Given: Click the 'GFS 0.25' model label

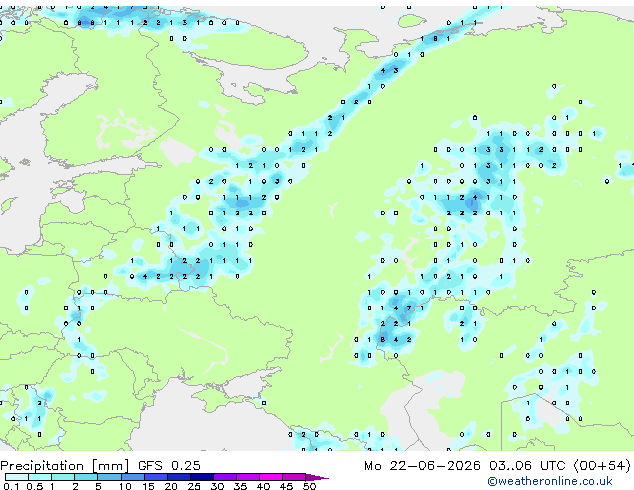Looking at the screenshot, I should coord(169,465).
